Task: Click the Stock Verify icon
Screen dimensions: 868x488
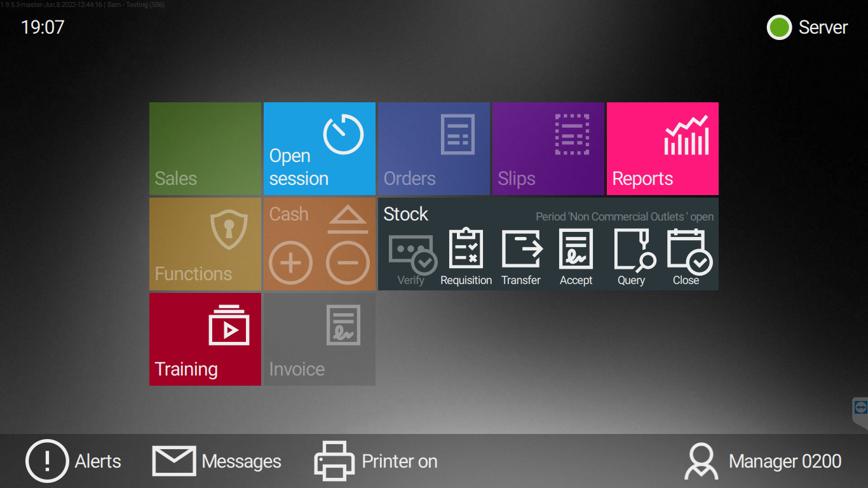Action: coord(411,253)
